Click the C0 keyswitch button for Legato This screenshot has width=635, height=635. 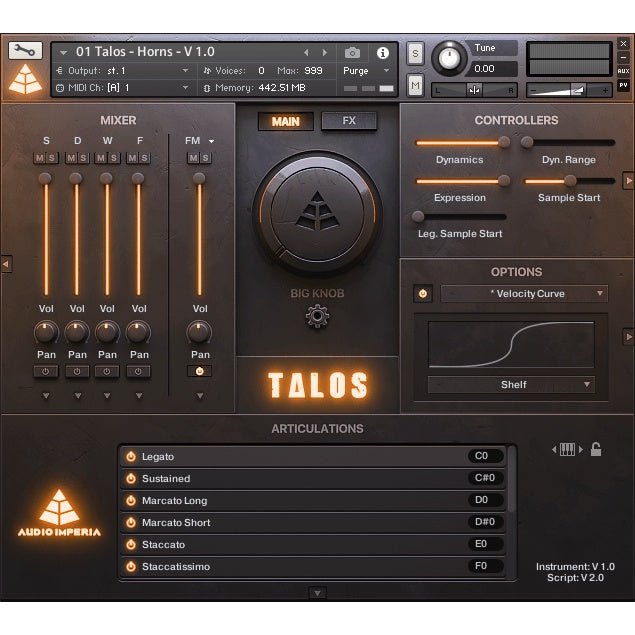[x=485, y=456]
